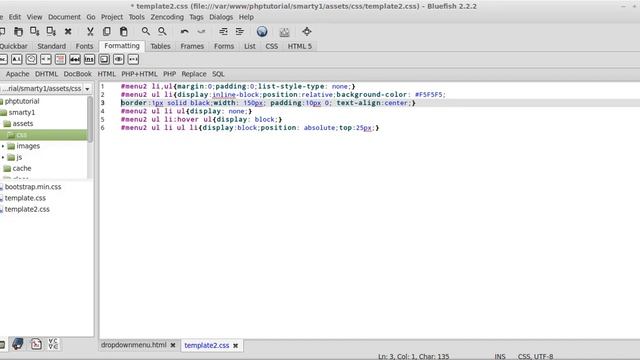
Task: Click the Copy toolbar icon
Action: click(x=107, y=31)
